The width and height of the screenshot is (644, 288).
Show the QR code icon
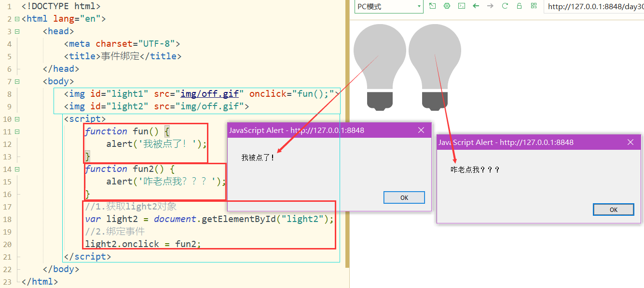[x=534, y=6]
